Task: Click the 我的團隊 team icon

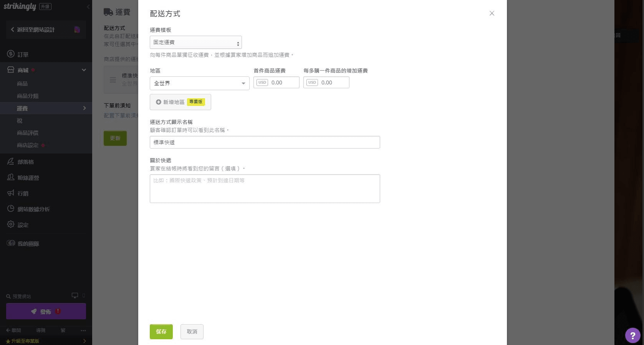Action: tap(11, 243)
